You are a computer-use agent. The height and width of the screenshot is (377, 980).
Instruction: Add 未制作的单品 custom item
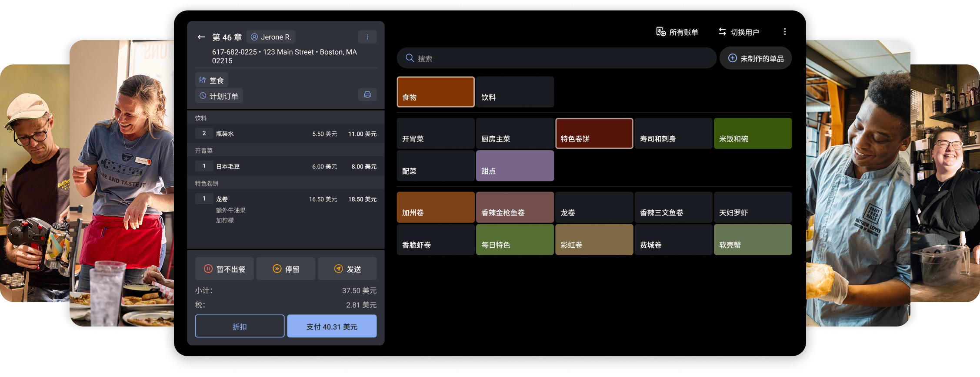point(756,58)
